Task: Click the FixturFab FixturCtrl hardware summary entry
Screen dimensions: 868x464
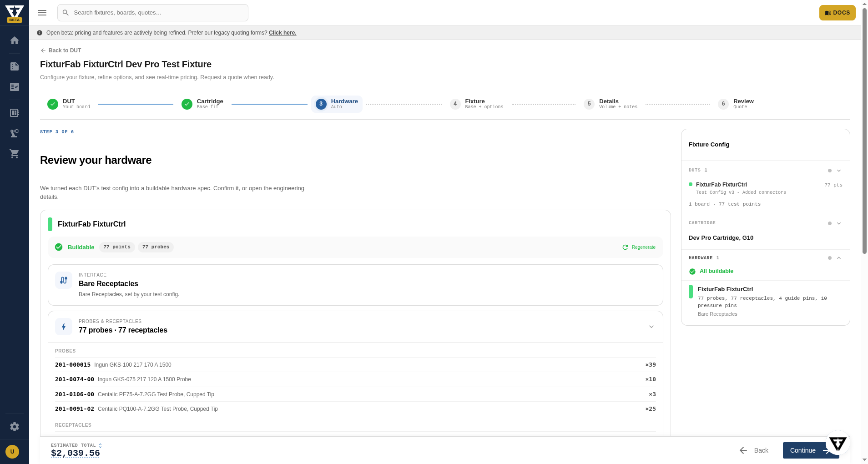Action: [766, 301]
